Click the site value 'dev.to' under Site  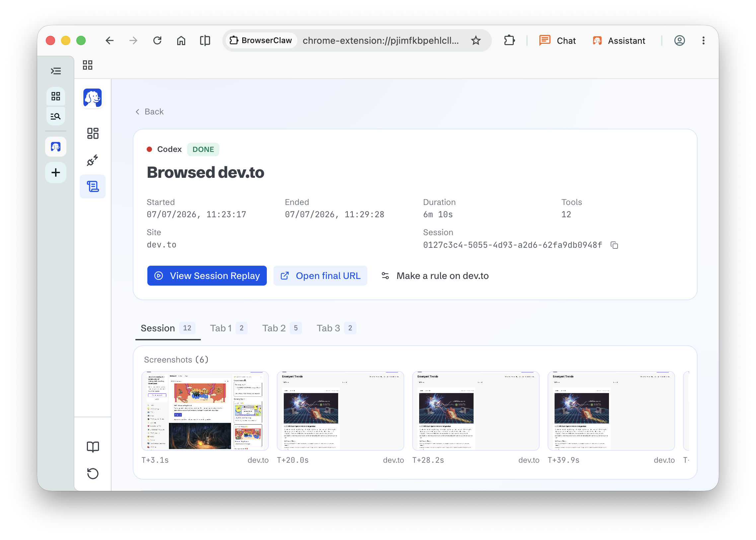(x=162, y=245)
